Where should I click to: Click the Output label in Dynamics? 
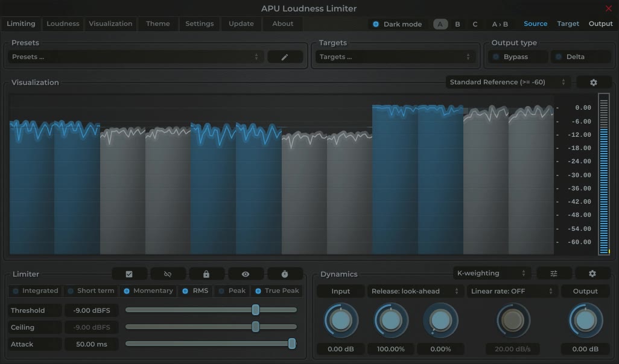[585, 292]
